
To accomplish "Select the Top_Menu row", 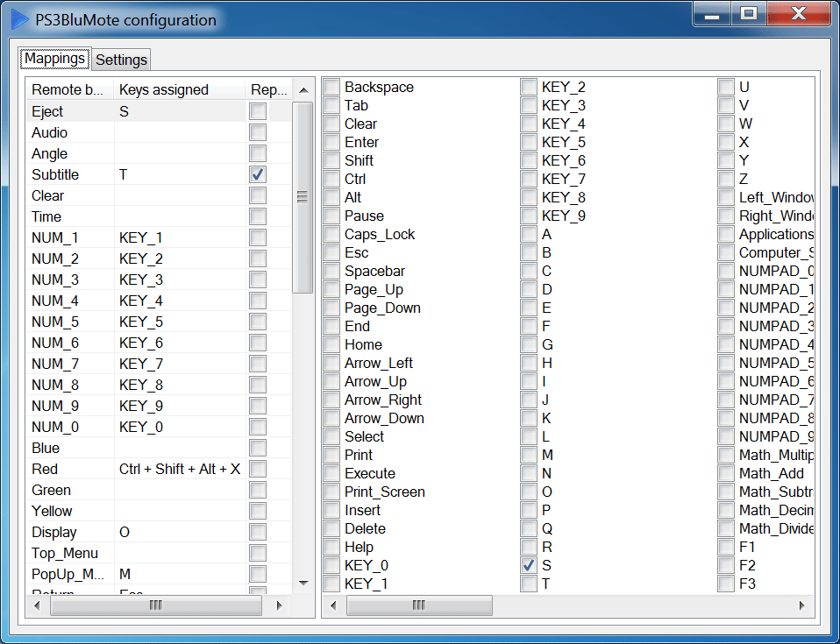I will [159, 553].
